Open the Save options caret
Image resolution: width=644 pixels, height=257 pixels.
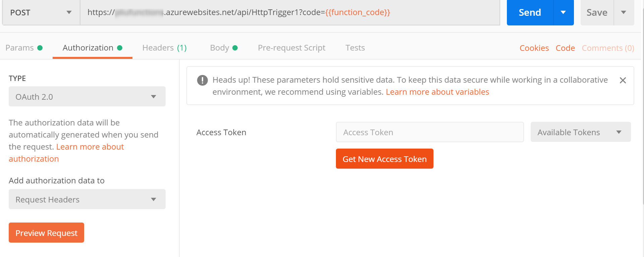point(624,12)
